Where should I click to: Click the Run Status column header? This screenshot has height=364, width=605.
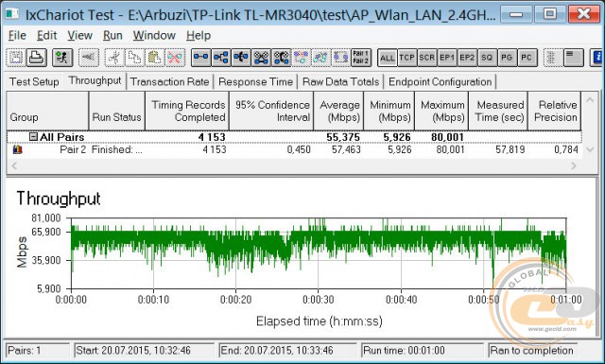[x=117, y=111]
